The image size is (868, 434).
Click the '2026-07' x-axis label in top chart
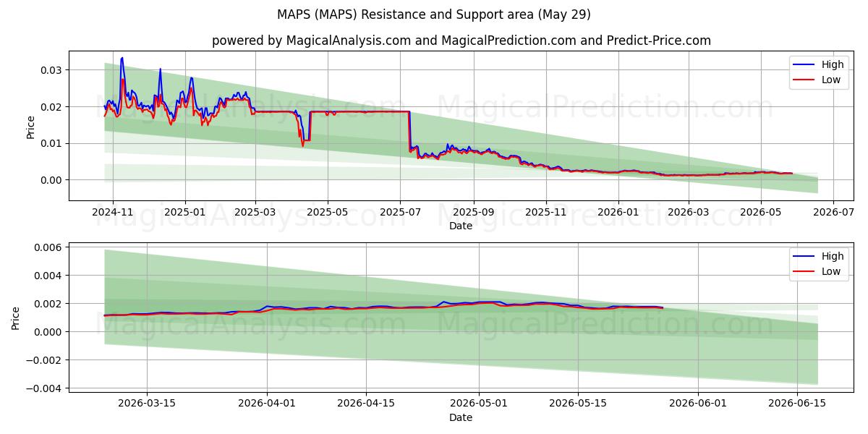tap(834, 213)
